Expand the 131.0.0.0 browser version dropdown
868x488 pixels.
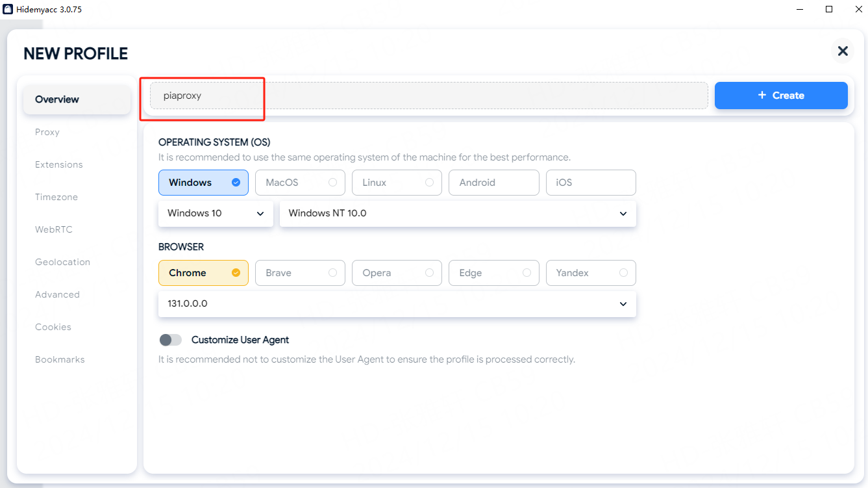(x=397, y=303)
